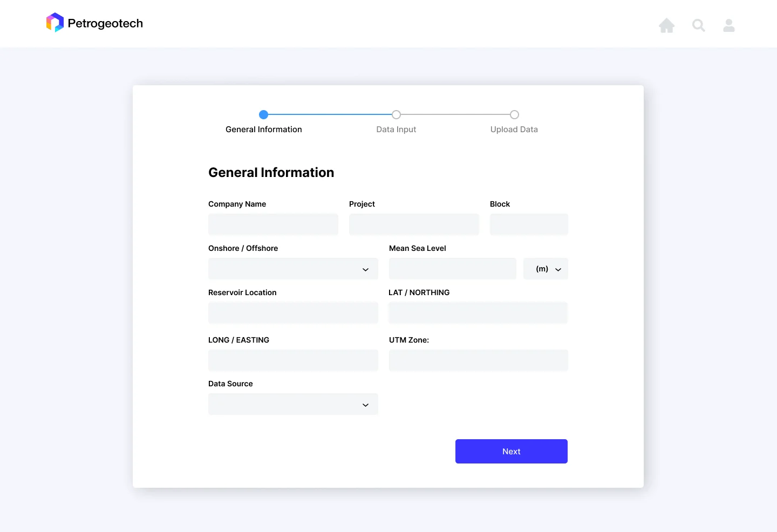Click the Petrogeotech logo
The width and height of the screenshot is (777, 532).
[55, 23]
